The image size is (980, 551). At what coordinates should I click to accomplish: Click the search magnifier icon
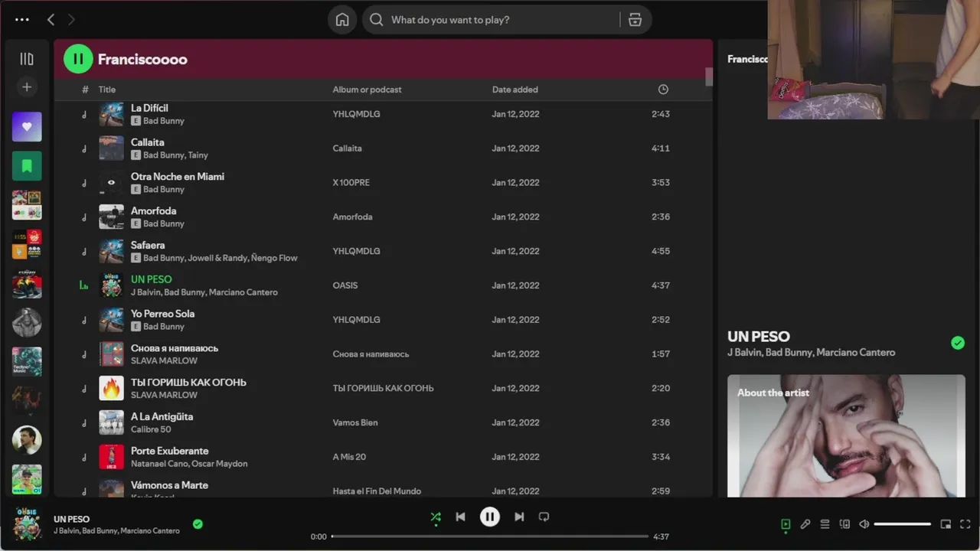(376, 20)
